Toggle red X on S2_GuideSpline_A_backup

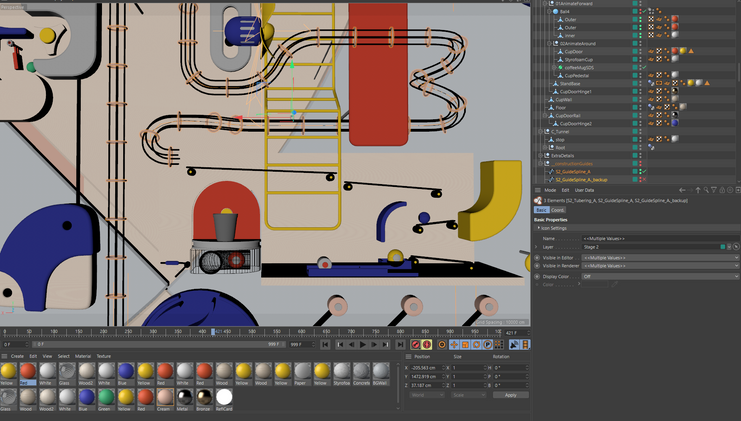point(644,179)
